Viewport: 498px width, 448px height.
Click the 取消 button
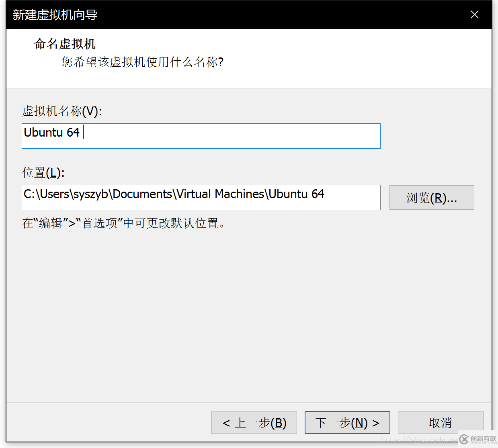[440, 422]
